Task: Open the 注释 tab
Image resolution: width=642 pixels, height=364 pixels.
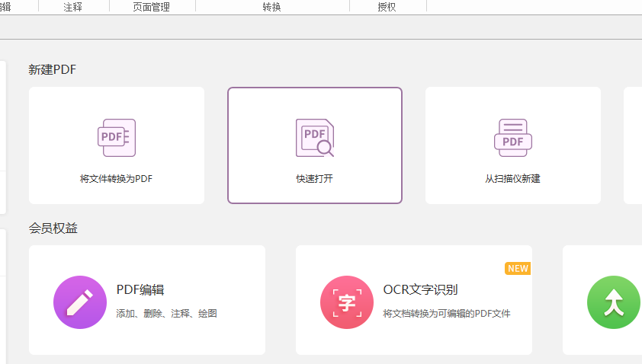Action: point(73,7)
